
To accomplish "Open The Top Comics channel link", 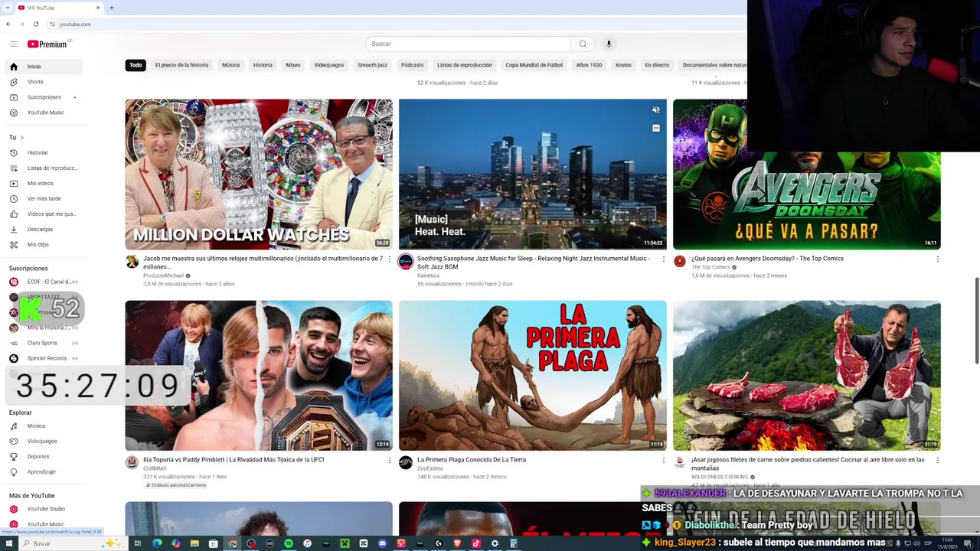I will click(x=710, y=267).
